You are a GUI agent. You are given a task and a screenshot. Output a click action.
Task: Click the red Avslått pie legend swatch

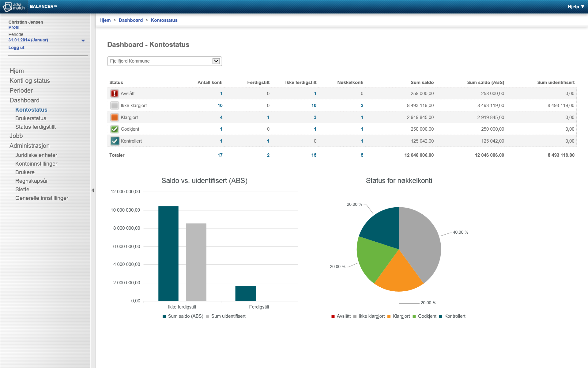click(333, 316)
